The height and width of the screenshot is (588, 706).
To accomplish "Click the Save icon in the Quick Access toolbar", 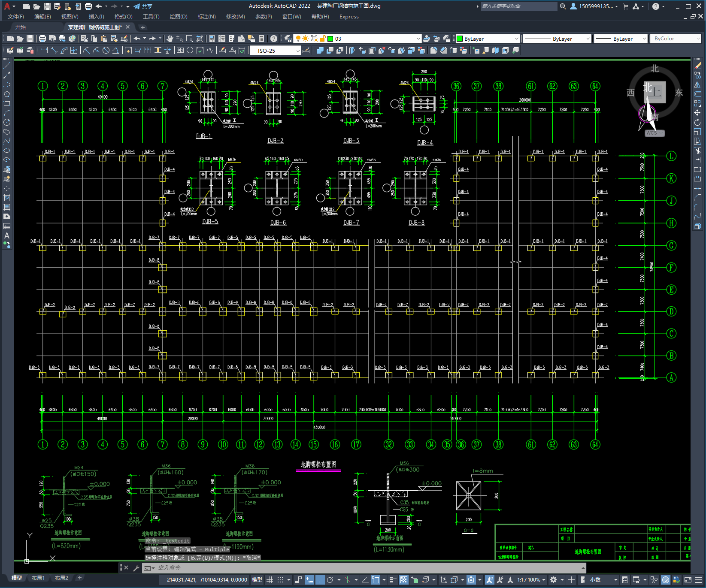I will click(x=47, y=6).
